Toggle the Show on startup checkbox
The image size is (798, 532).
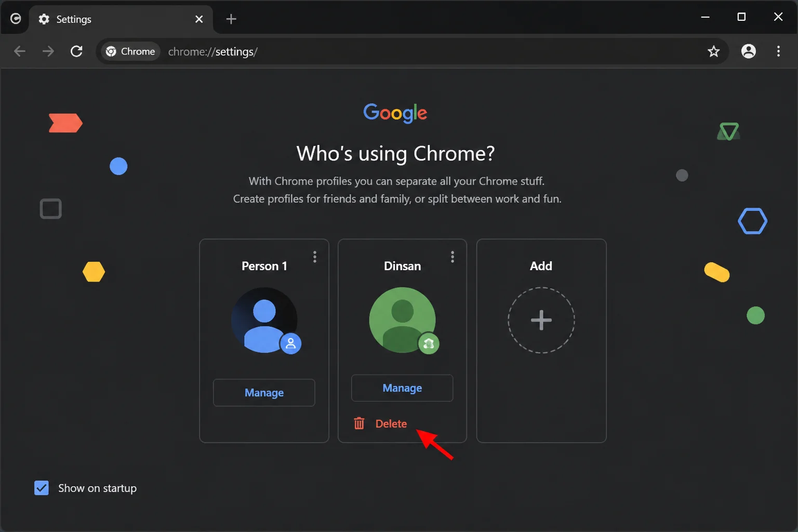pos(42,488)
